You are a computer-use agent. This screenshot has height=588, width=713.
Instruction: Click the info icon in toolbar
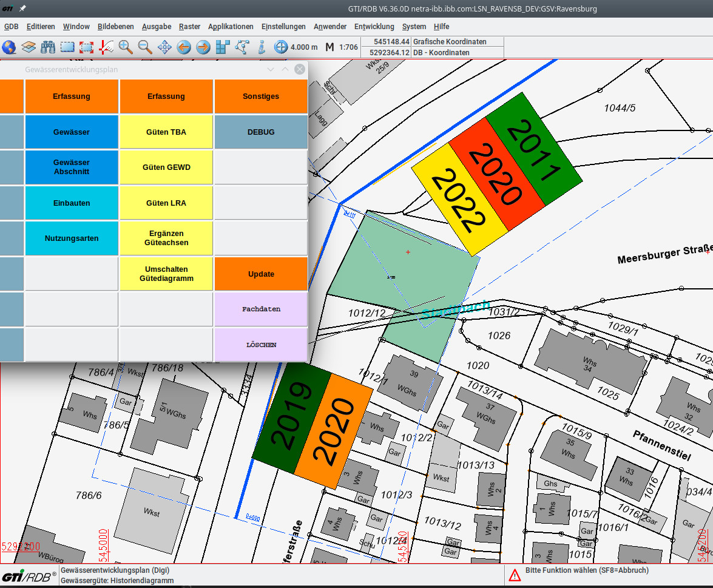[x=262, y=47]
